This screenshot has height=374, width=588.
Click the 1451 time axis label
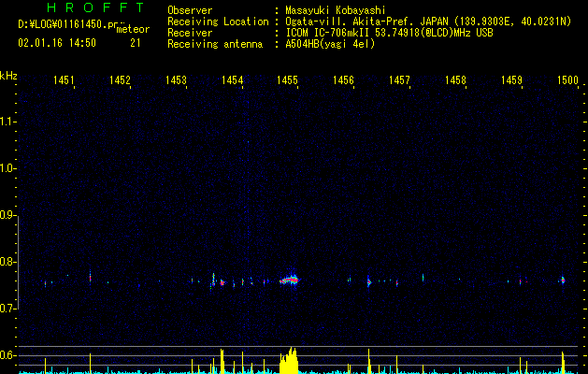[64, 79]
